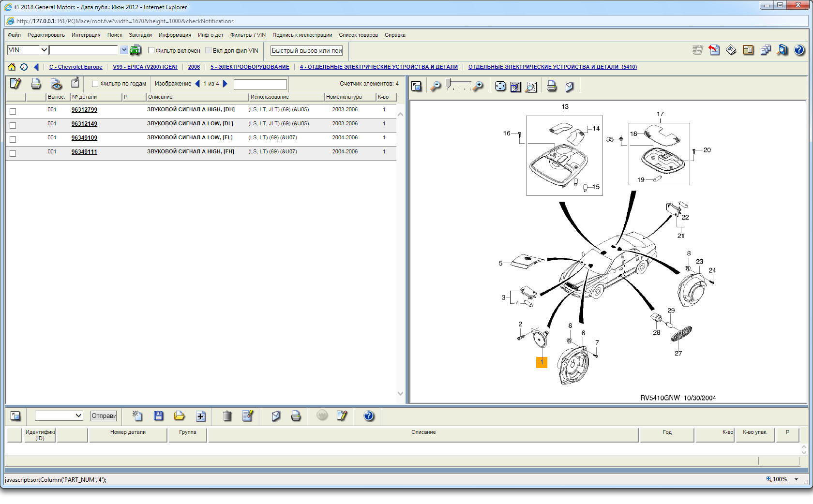
Task: Enable the 'Фильтр включен' checkbox
Action: tap(151, 50)
